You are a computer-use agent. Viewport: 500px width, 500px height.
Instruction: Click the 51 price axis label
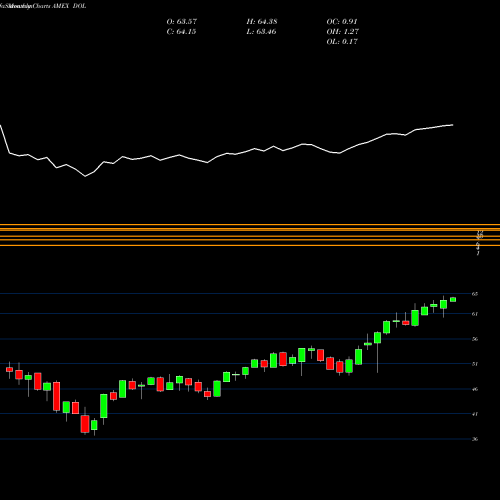(x=475, y=364)
